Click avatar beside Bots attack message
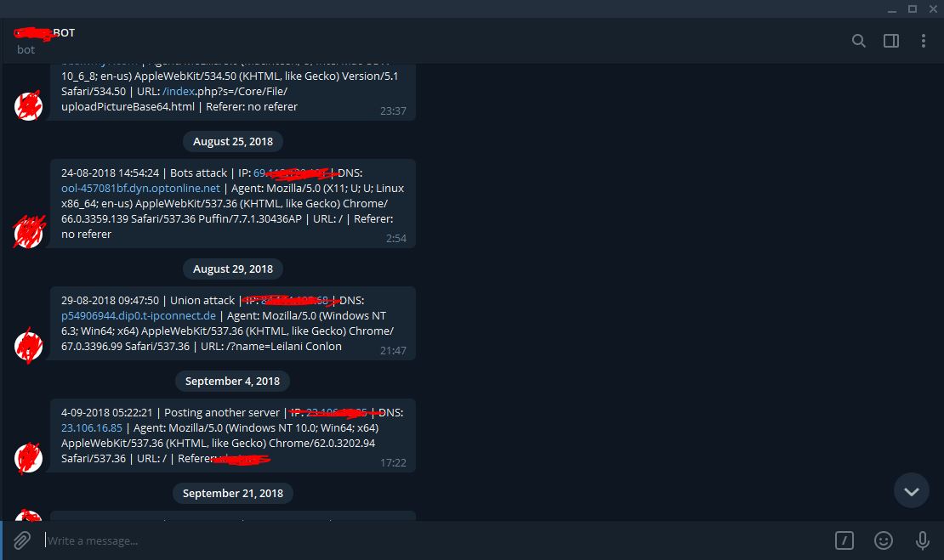944x560 pixels. pyautogui.click(x=28, y=232)
